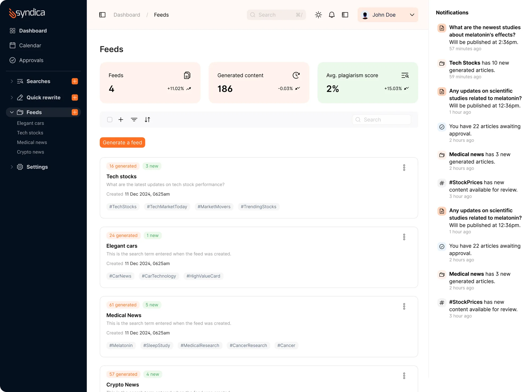Open Medical News feed title
The image size is (532, 392).
(x=124, y=315)
